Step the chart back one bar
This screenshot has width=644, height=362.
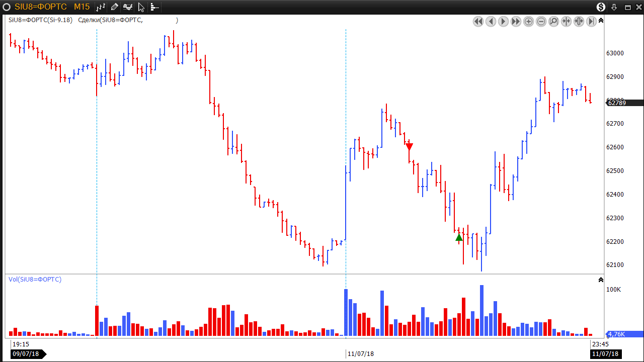[x=491, y=21]
